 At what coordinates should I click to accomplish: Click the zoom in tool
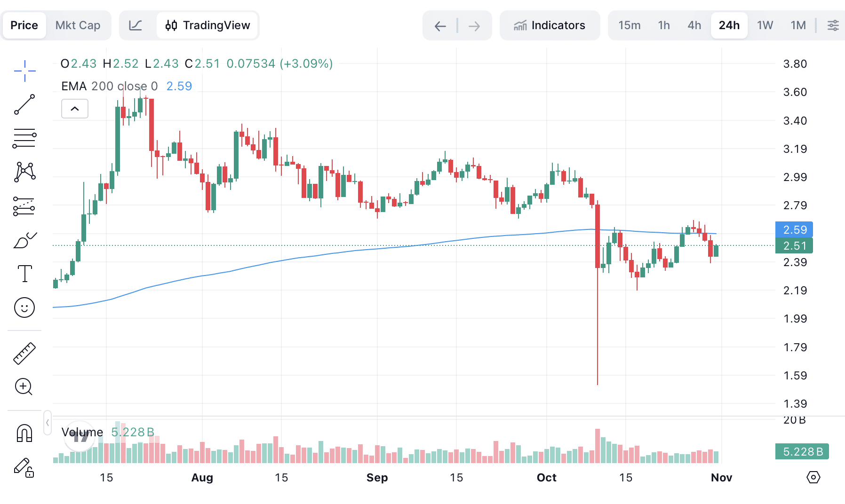pyautogui.click(x=24, y=387)
